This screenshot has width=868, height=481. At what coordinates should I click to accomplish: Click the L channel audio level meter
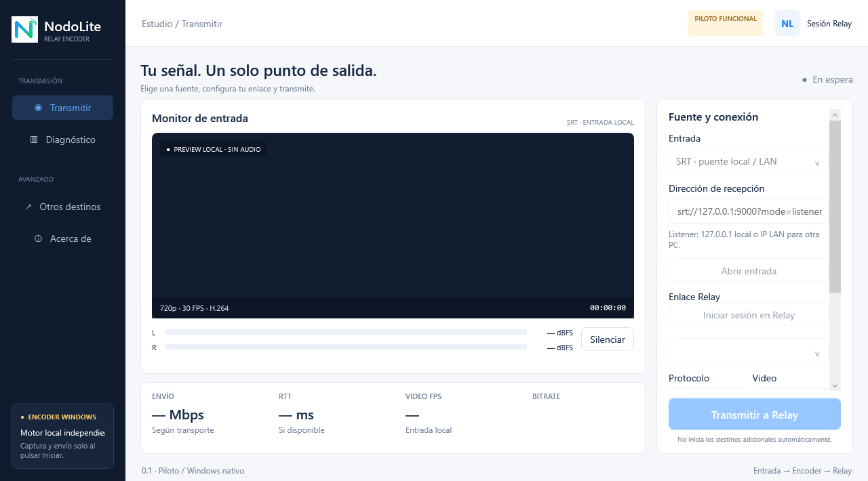[x=346, y=332]
